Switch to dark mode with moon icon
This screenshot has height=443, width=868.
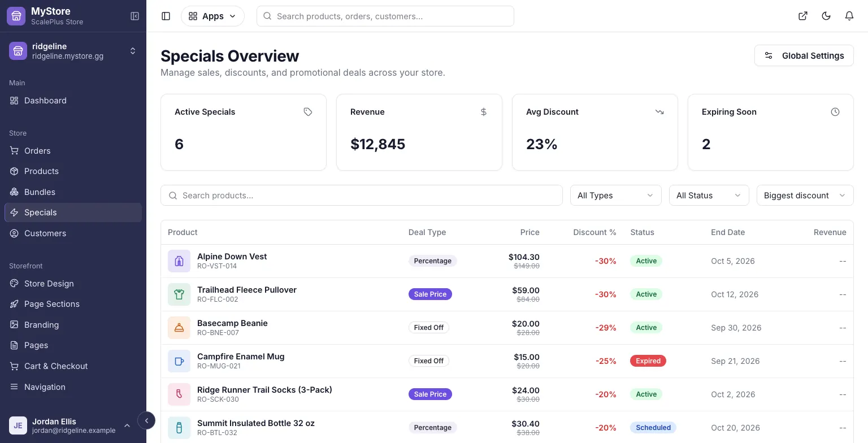tap(826, 16)
